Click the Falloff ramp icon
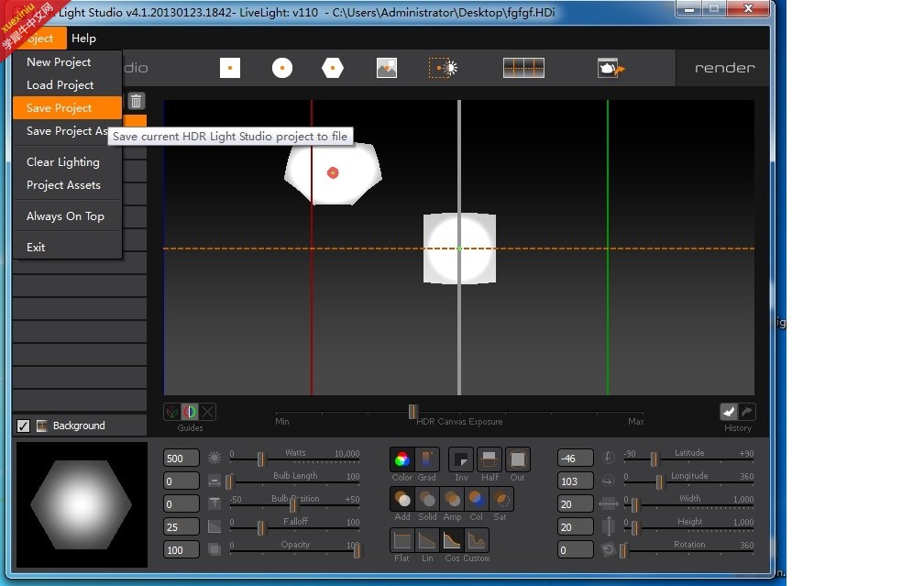Image resolution: width=924 pixels, height=586 pixels. click(214, 526)
